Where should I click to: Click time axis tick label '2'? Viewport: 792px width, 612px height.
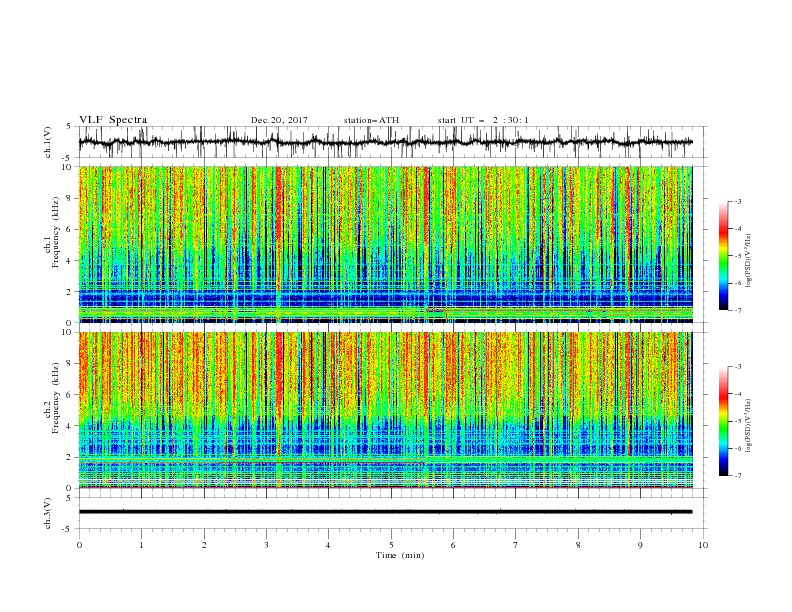click(204, 545)
